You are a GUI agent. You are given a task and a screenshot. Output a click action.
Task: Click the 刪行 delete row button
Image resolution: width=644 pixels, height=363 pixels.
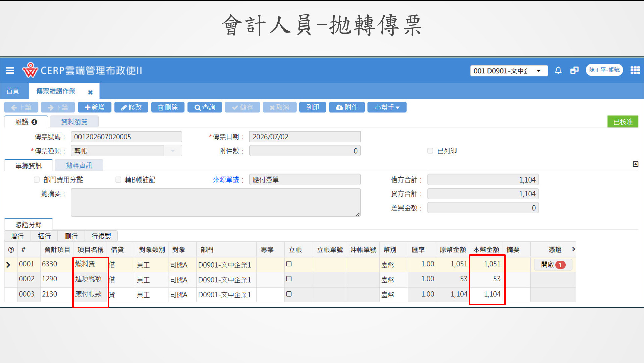(x=71, y=236)
